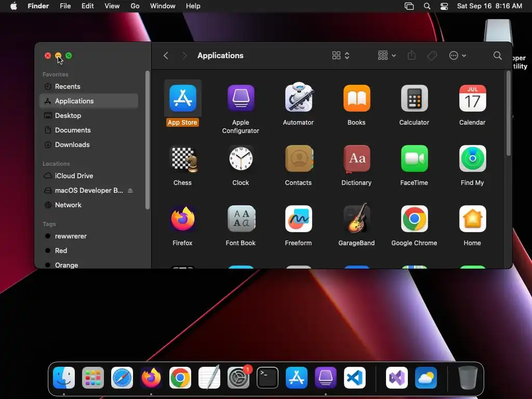Open Spotlight search in the menu bar
532x399 pixels.
click(x=427, y=6)
